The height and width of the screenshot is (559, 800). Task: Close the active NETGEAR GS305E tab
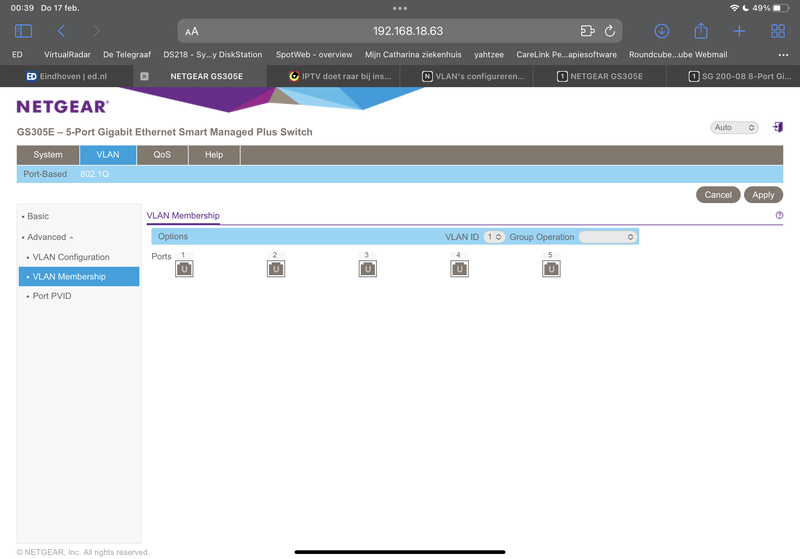[144, 76]
